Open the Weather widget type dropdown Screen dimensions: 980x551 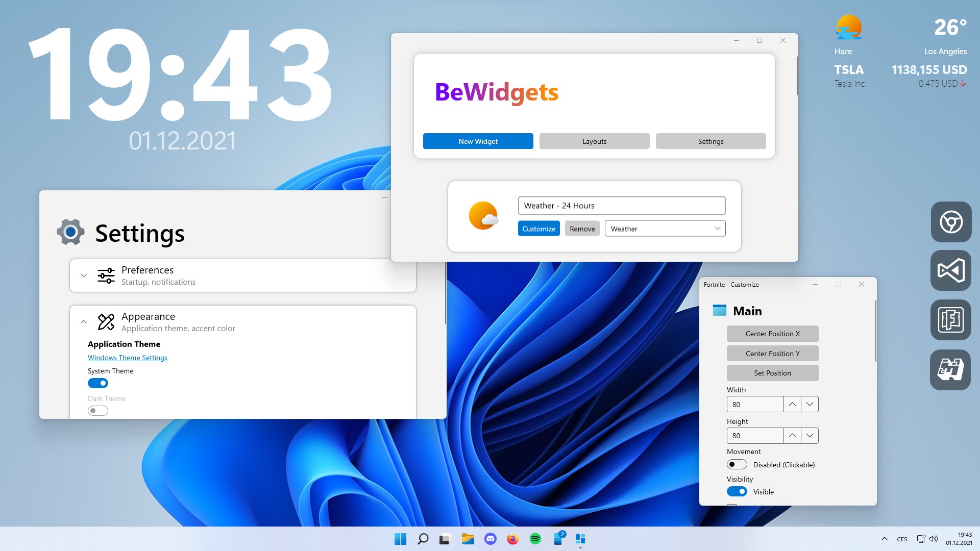665,229
